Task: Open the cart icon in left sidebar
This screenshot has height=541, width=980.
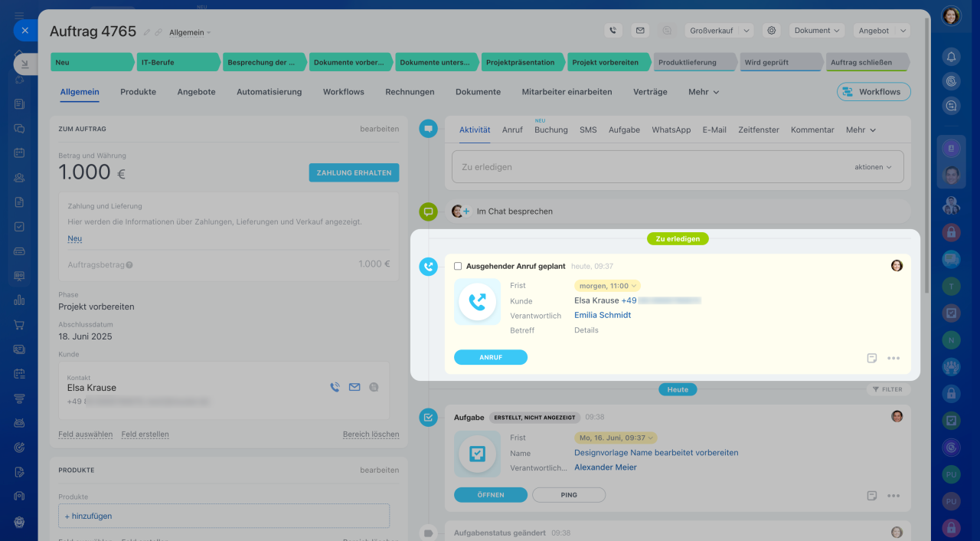Action: click(x=19, y=324)
